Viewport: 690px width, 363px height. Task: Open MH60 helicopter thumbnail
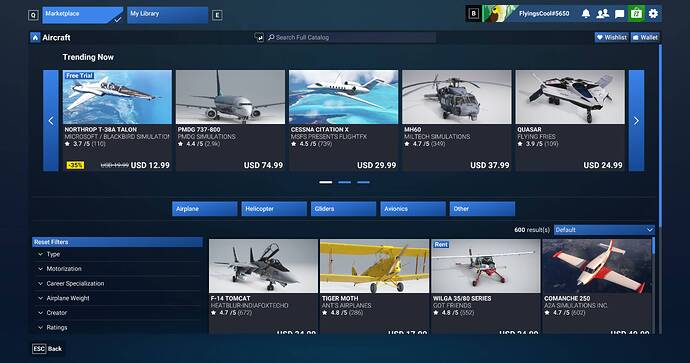(x=457, y=97)
